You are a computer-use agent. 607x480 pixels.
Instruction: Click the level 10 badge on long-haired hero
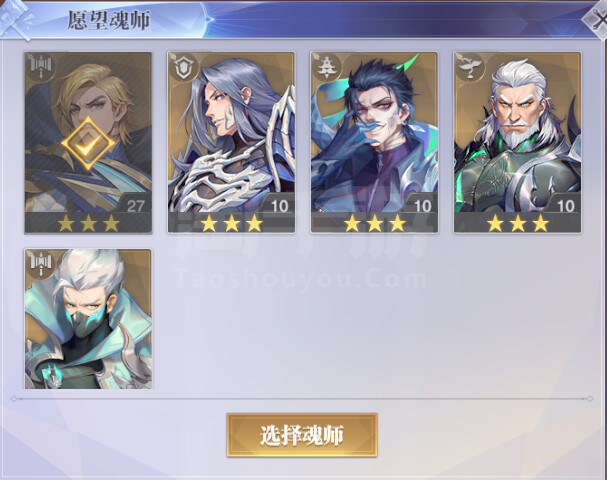pos(279,205)
